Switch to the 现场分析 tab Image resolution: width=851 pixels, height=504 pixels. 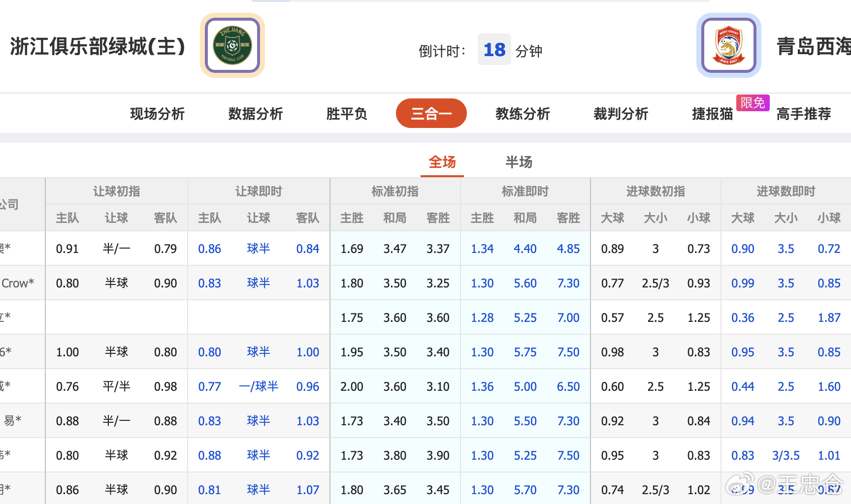coord(157,114)
